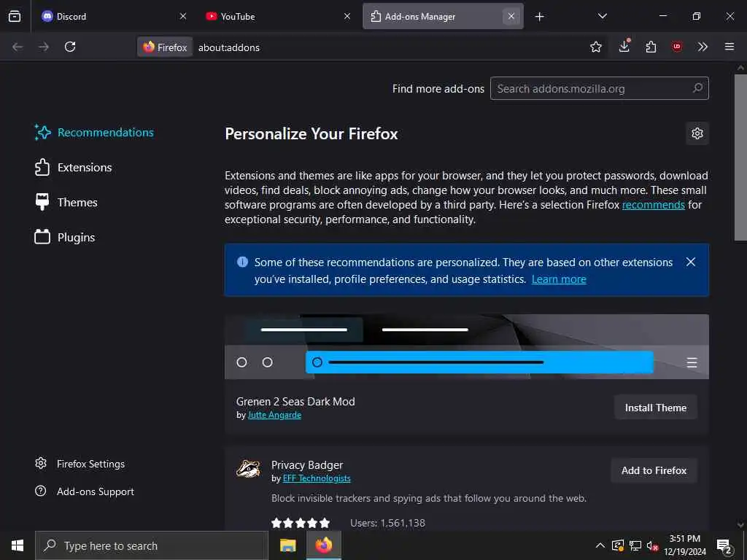
Task: Expand the list all tabs dropdown
Action: click(603, 16)
